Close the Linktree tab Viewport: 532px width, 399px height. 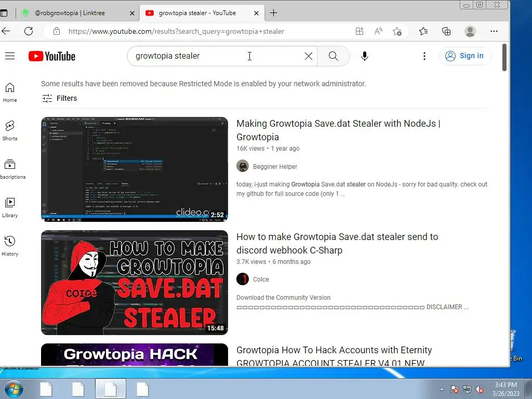coord(132,13)
